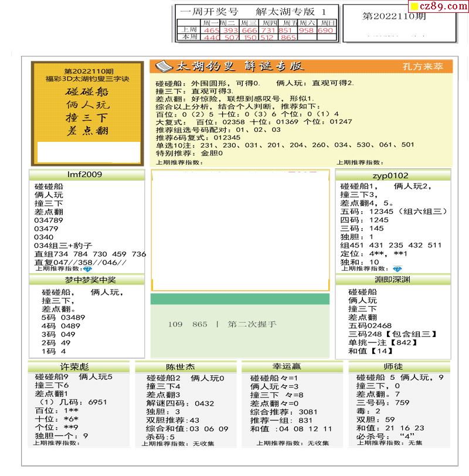The height and width of the screenshot is (476, 469).
Task: Click the 本周 row label
Action: tap(189, 37)
